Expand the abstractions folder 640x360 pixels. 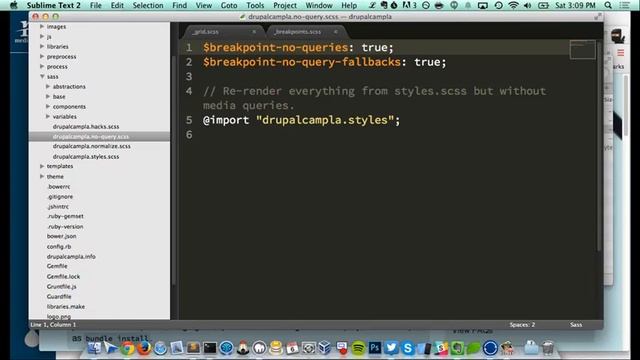[x=48, y=87]
